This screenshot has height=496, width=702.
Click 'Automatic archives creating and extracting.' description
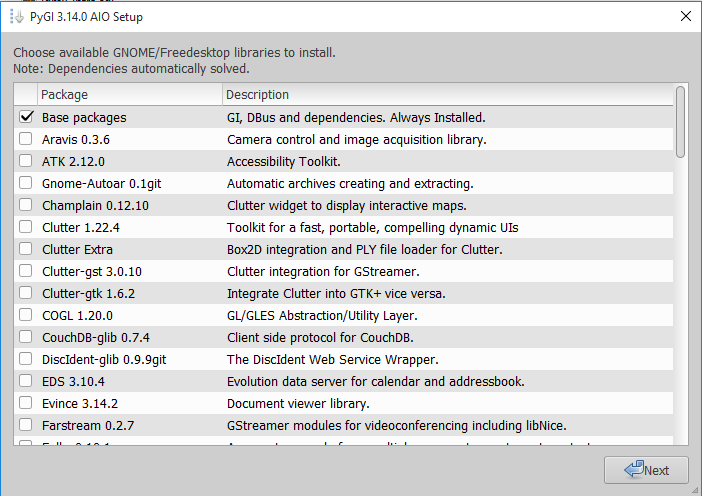coord(350,184)
